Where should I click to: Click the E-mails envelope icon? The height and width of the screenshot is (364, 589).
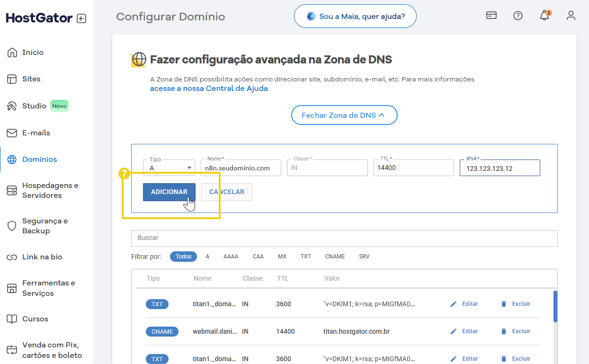pyautogui.click(x=12, y=133)
